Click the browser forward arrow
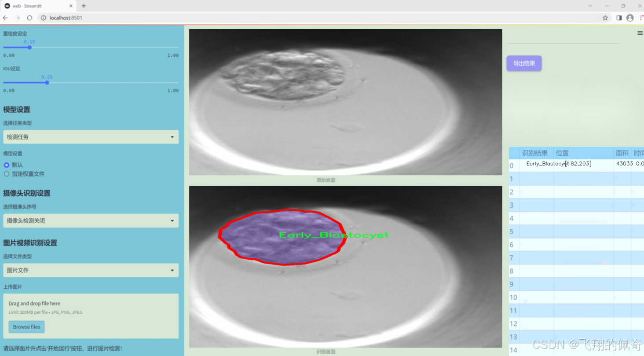The width and height of the screenshot is (644, 356). pyautogui.click(x=17, y=18)
